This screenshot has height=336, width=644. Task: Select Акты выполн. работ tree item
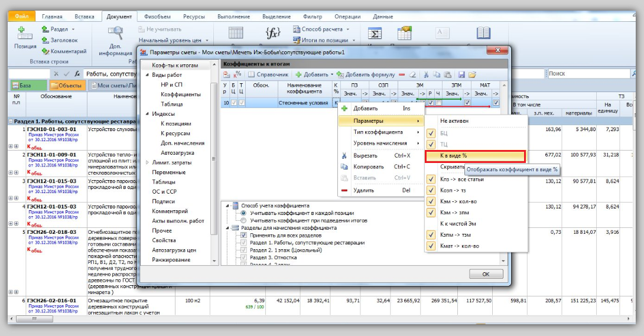178,221
